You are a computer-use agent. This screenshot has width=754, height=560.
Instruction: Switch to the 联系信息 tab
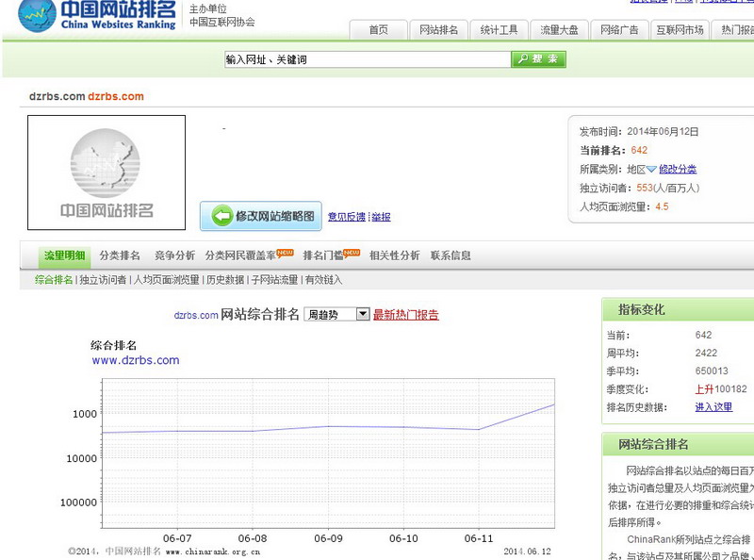(451, 255)
